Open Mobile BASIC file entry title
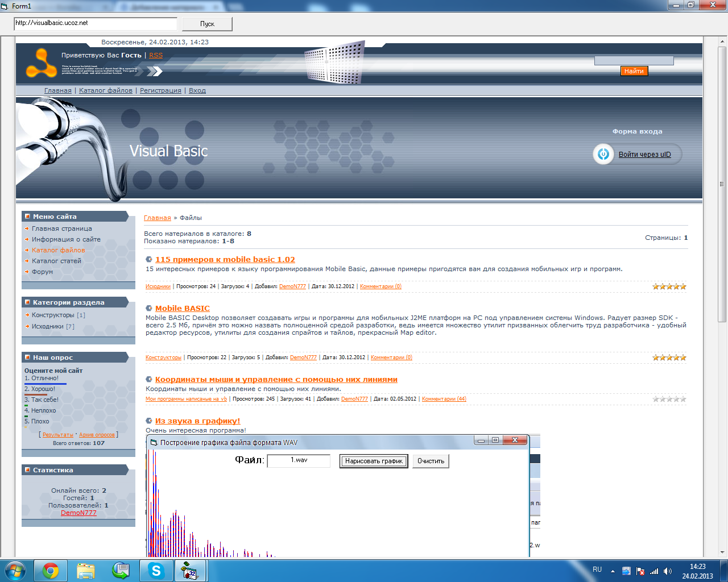Image resolution: width=728 pixels, height=582 pixels. coord(183,308)
